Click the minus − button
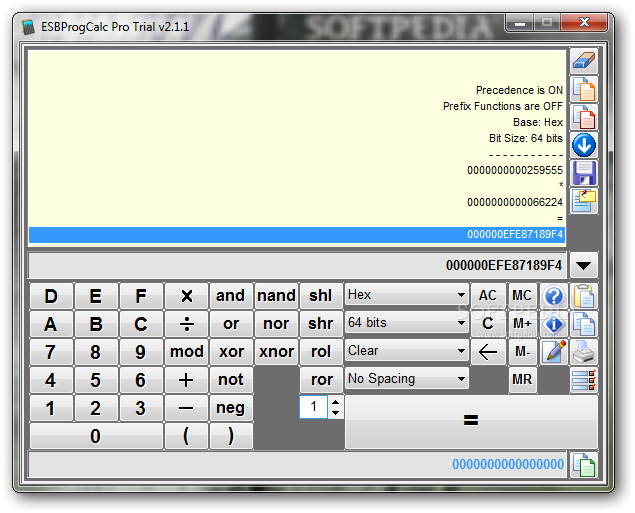This screenshot has width=635, height=513. click(186, 408)
